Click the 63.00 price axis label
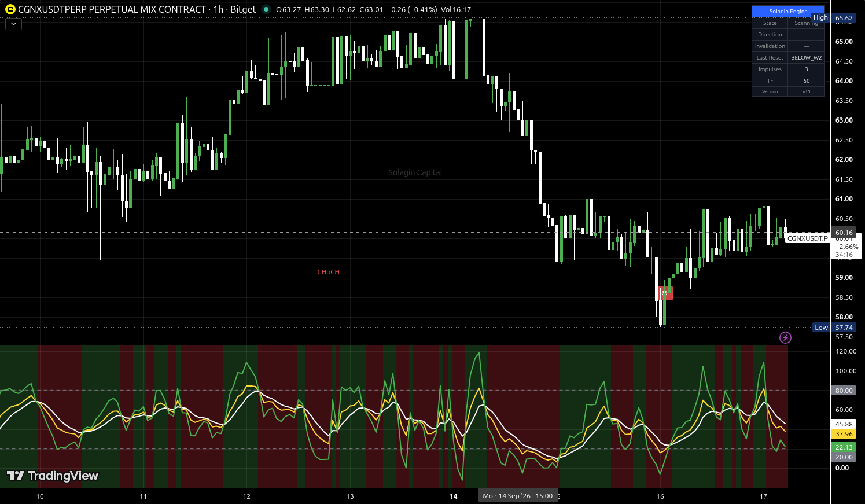The height and width of the screenshot is (504, 865). [x=844, y=120]
